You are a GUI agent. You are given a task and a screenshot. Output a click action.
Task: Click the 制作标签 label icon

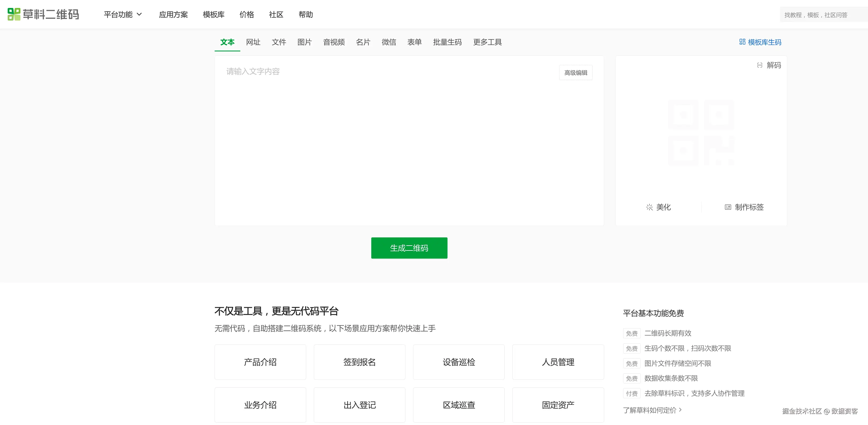(728, 207)
